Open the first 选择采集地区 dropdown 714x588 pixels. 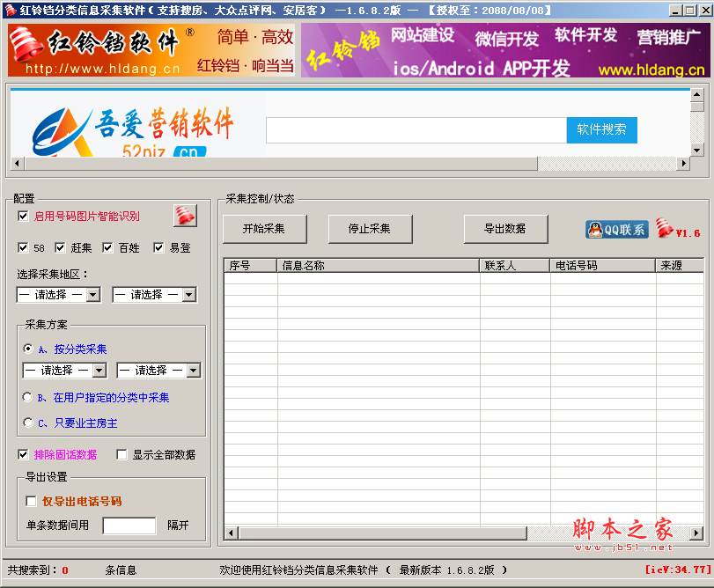click(x=59, y=295)
